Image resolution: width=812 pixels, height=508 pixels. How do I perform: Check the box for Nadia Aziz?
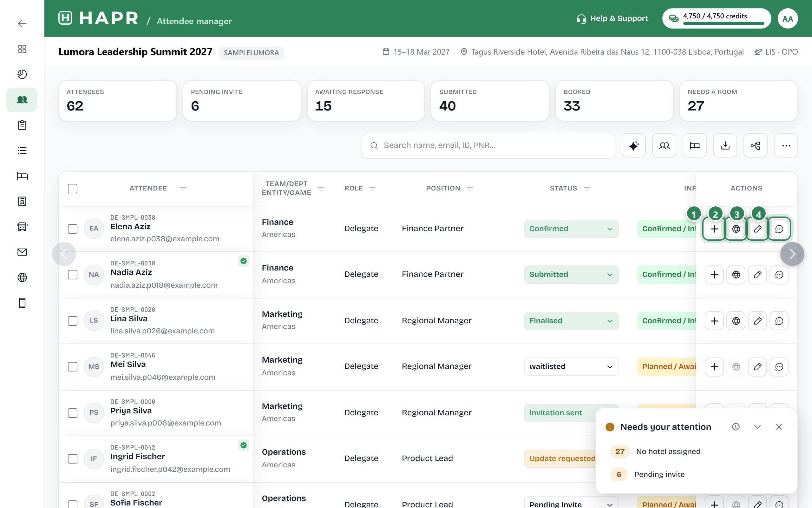pyautogui.click(x=72, y=275)
